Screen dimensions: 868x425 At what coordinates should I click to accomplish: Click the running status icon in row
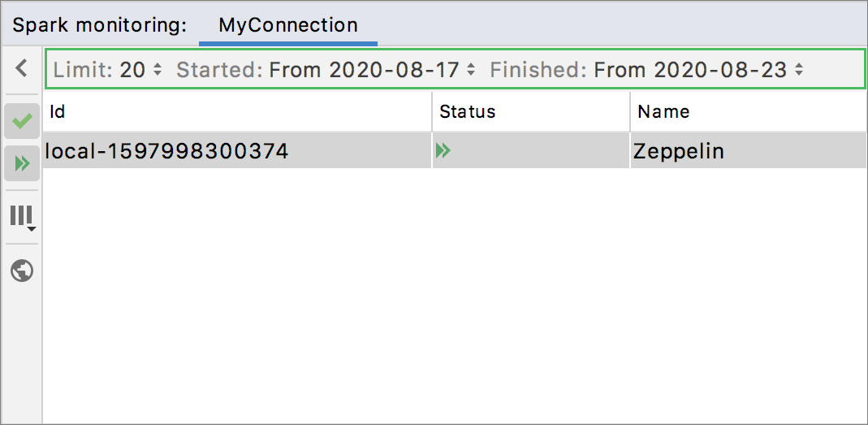pyautogui.click(x=443, y=150)
